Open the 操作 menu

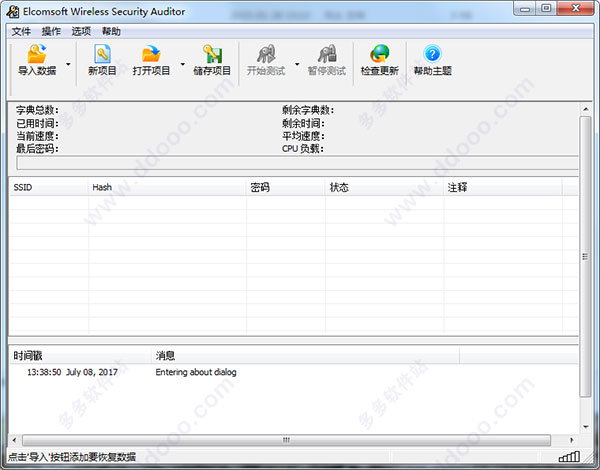51,31
